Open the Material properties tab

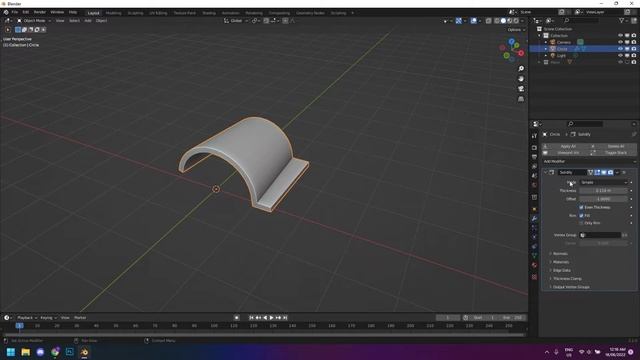[x=534, y=265]
